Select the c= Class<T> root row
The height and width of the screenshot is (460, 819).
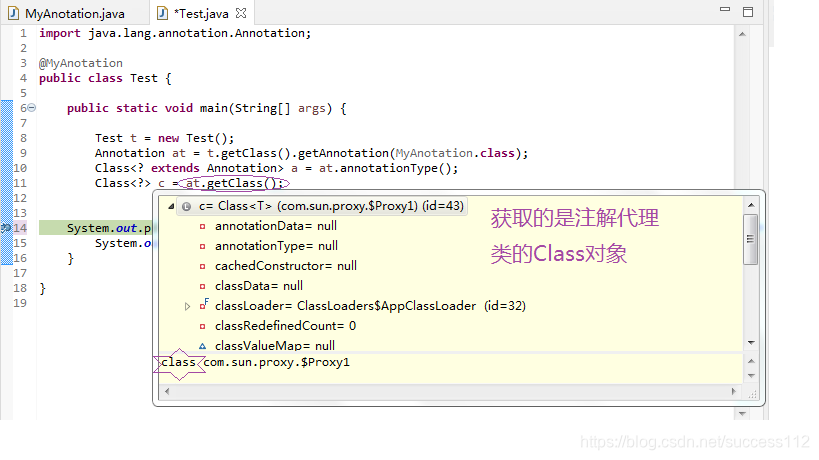pos(322,206)
